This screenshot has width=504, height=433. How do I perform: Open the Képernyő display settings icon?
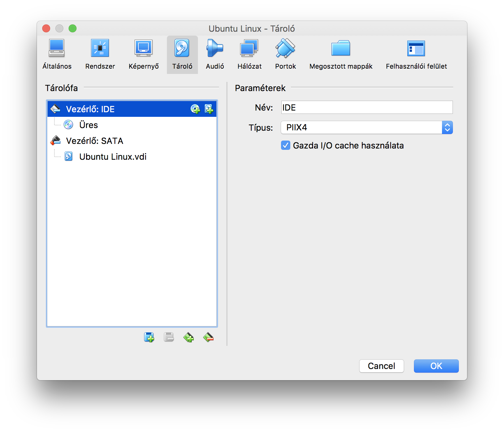[x=143, y=48]
